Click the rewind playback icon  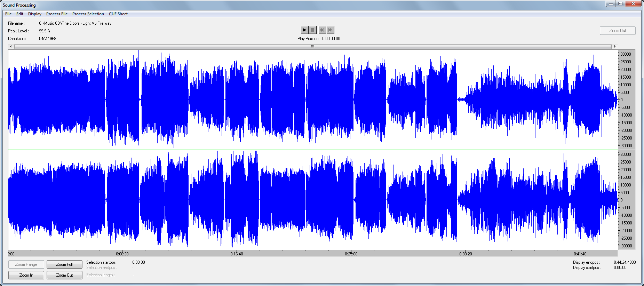[x=322, y=30]
